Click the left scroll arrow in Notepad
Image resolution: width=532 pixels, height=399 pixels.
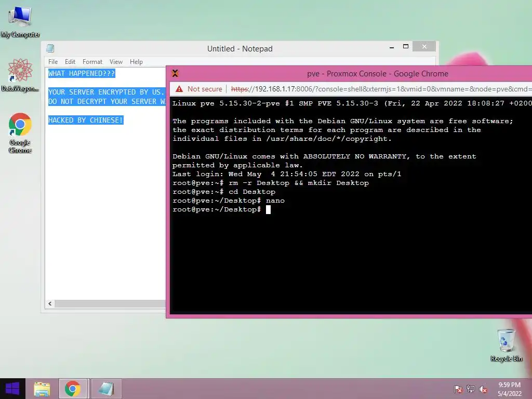50,303
